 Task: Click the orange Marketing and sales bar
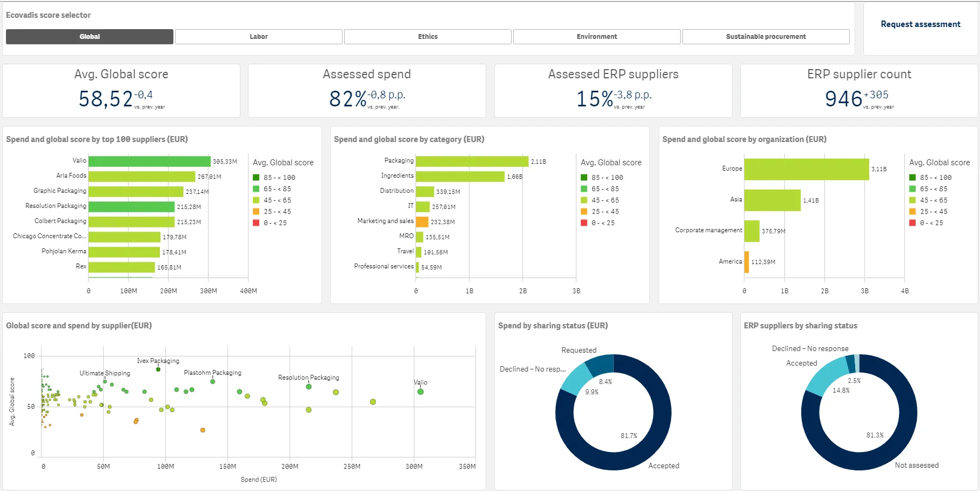[422, 222]
